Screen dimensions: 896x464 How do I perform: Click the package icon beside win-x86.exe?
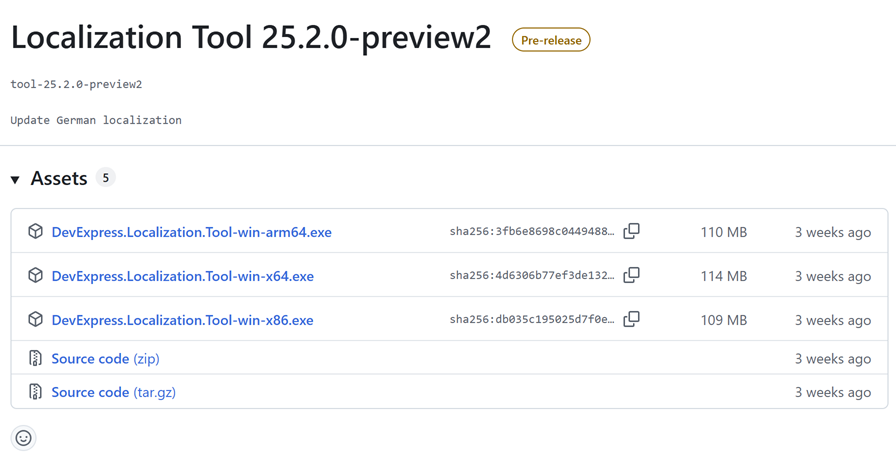pos(35,319)
